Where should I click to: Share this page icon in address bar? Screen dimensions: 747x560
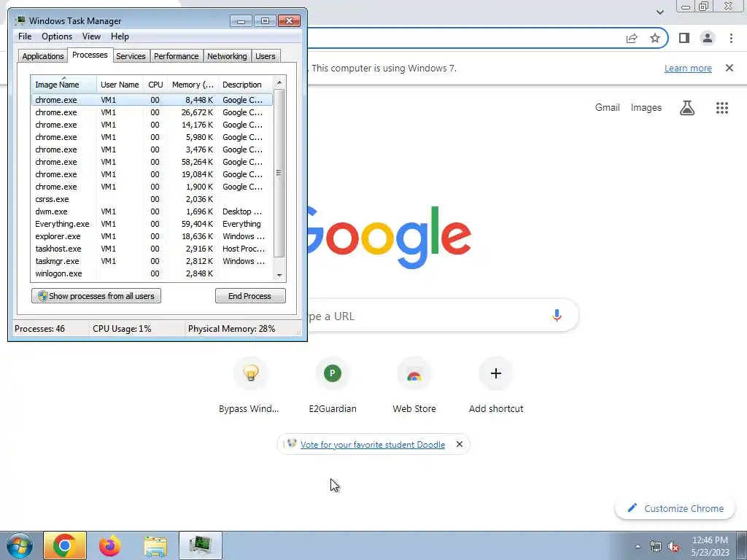click(632, 38)
